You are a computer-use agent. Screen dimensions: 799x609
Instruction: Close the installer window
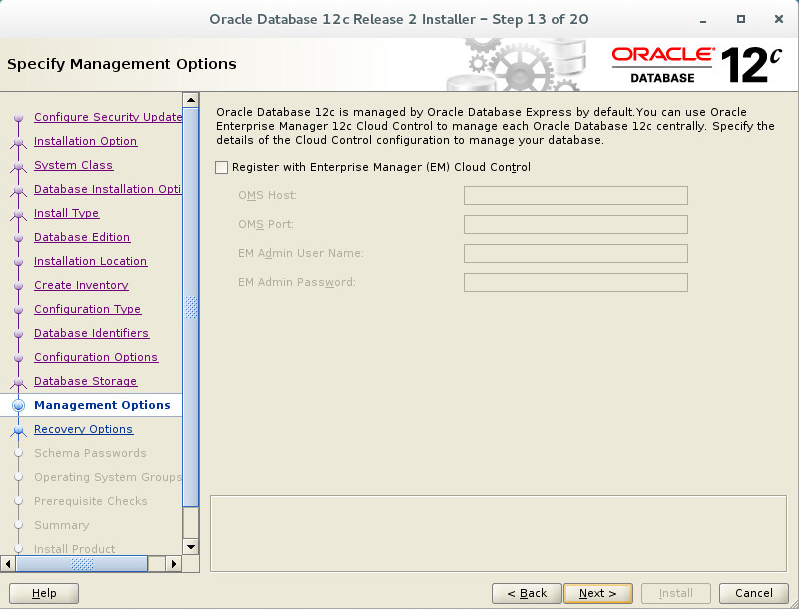[779, 19]
